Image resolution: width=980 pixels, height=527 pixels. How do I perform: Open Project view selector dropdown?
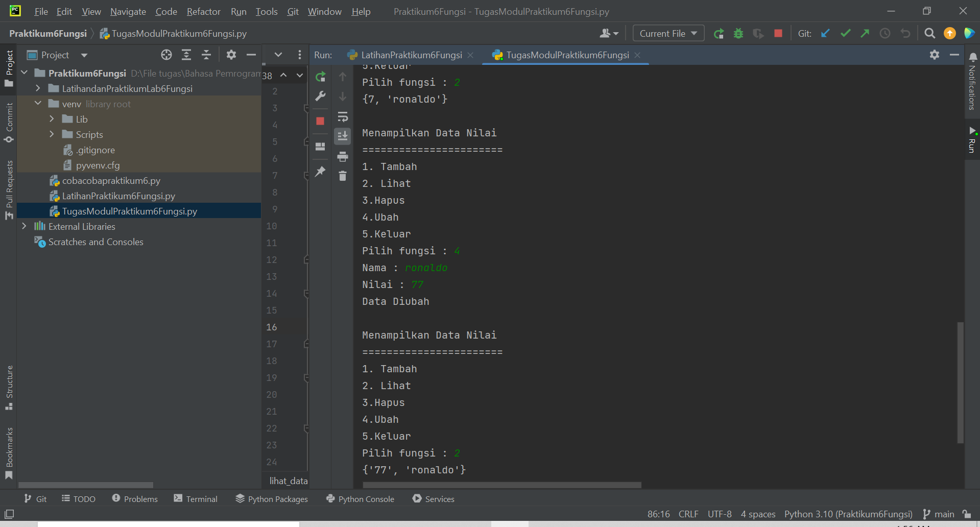tap(57, 55)
